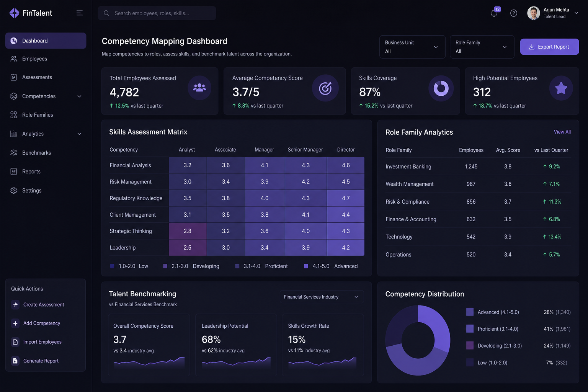
Task: Click the Risk & Compliance row label
Action: tap(407, 202)
